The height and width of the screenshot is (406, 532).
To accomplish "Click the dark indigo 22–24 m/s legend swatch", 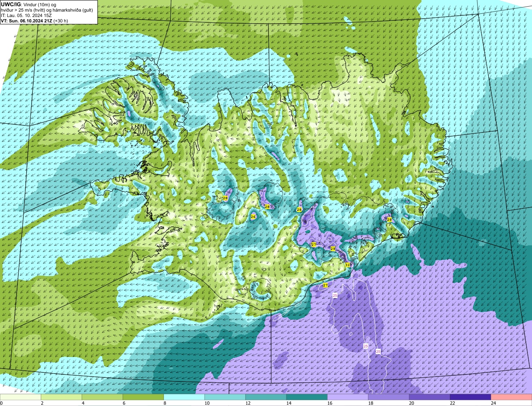I will point(470,397).
